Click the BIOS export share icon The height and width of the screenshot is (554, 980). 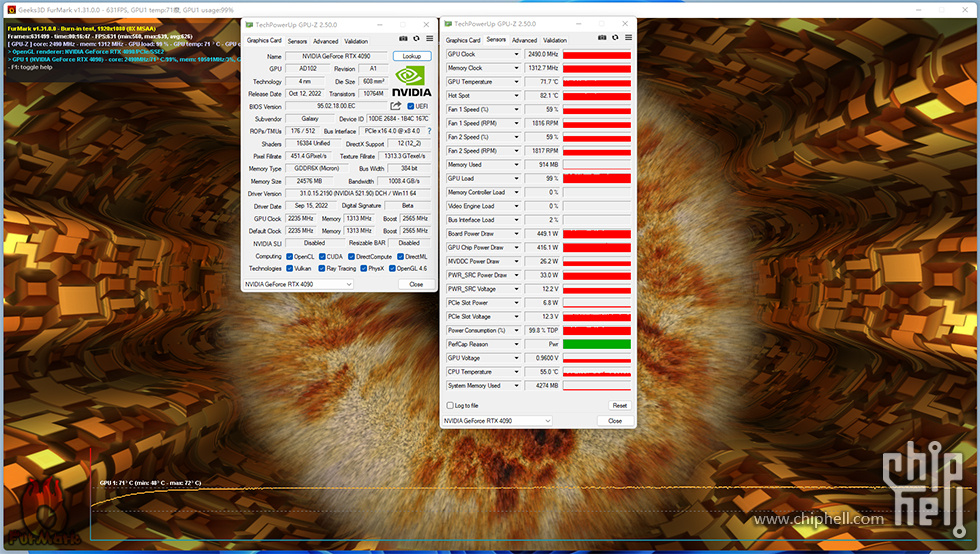click(x=396, y=106)
